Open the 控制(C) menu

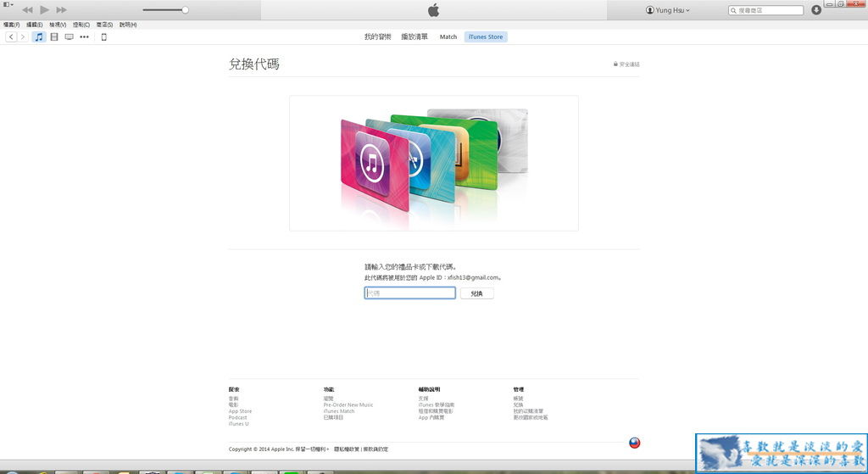[81, 25]
